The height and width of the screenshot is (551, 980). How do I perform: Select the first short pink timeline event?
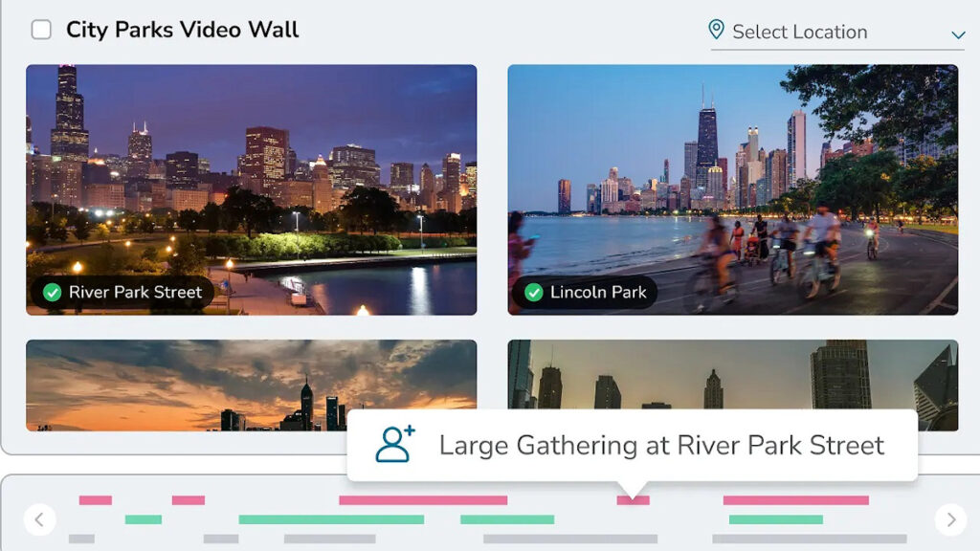[x=96, y=500]
